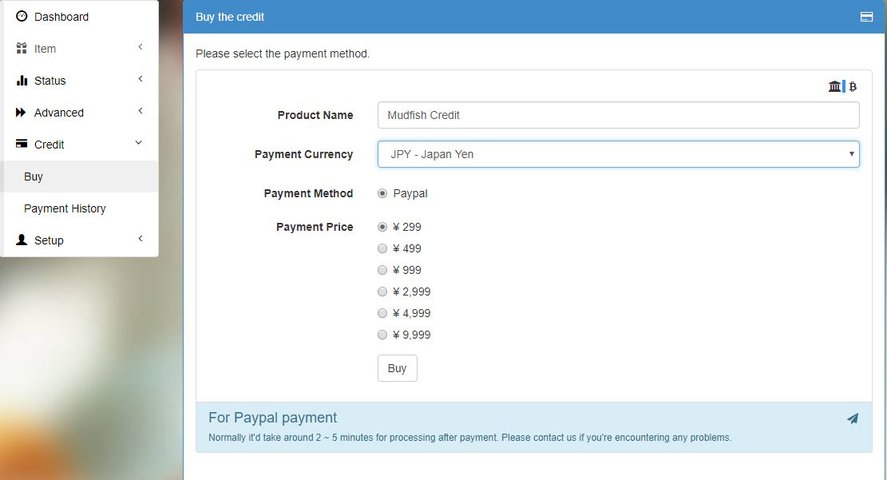Click the Buy button below prices
Screen dimensions: 887x480
point(397,368)
